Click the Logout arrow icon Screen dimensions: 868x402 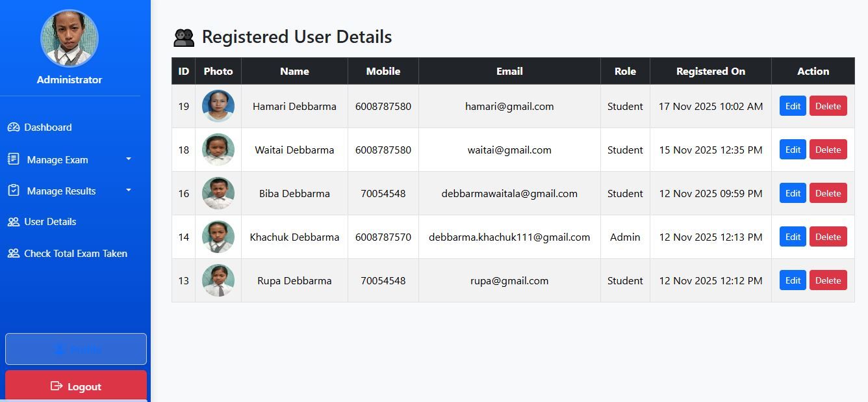(x=57, y=386)
